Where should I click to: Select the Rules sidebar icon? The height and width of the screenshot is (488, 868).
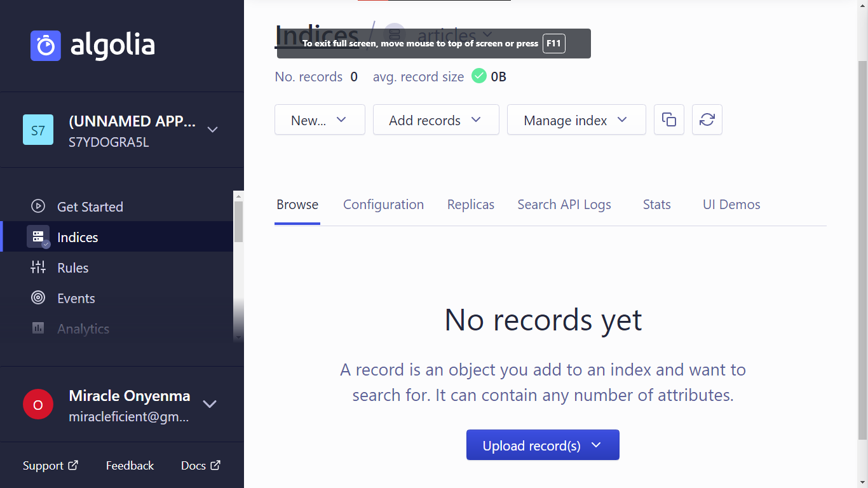point(38,267)
